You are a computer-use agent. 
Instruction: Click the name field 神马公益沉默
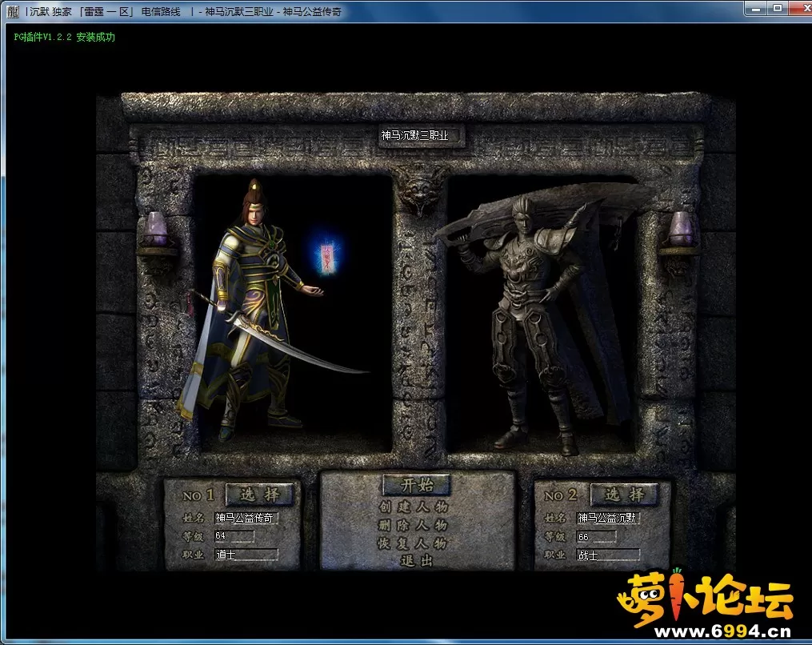608,518
